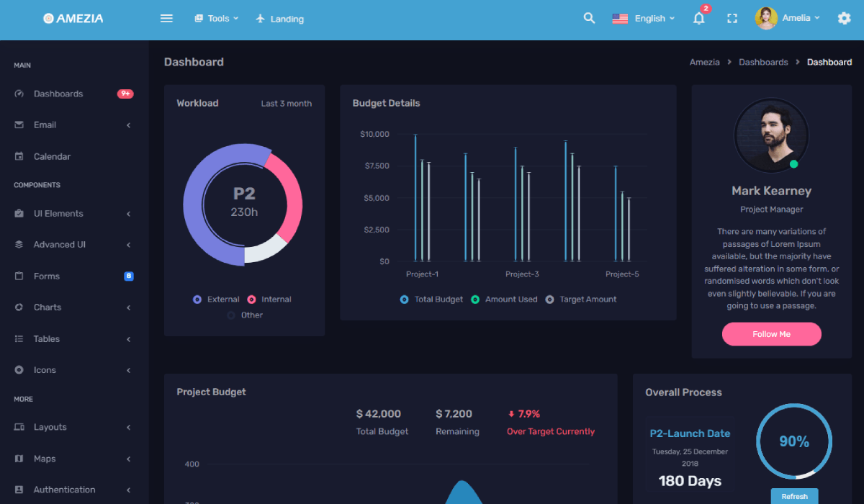Click the Maps icon in sidebar

[19, 459]
